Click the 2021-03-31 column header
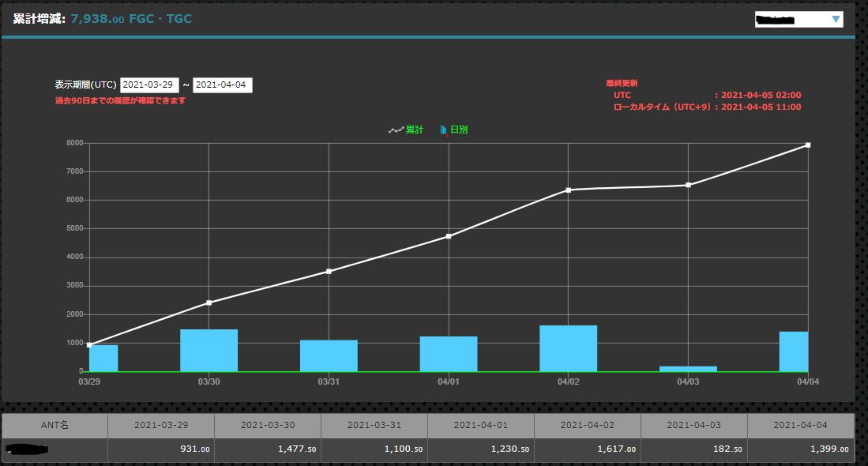This screenshot has width=868, height=466. click(374, 425)
